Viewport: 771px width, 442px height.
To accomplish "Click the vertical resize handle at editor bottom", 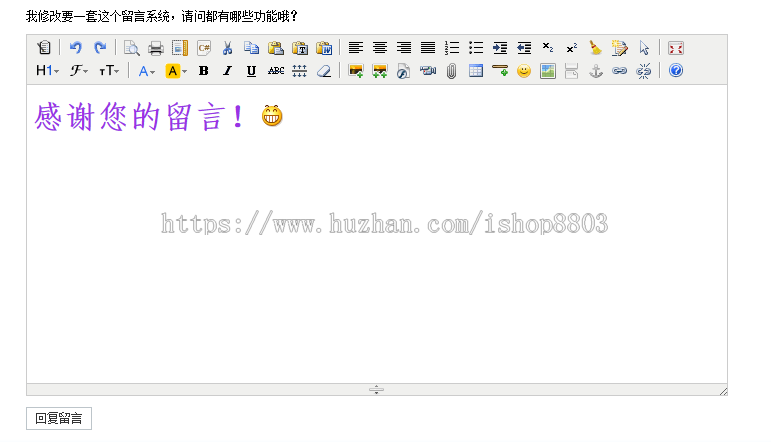I will coord(376,390).
